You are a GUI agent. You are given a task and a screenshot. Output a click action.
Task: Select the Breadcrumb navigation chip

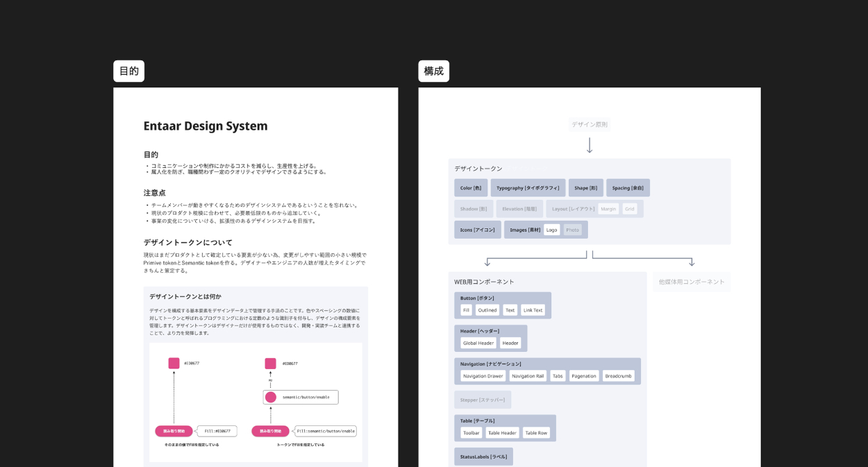click(x=618, y=376)
